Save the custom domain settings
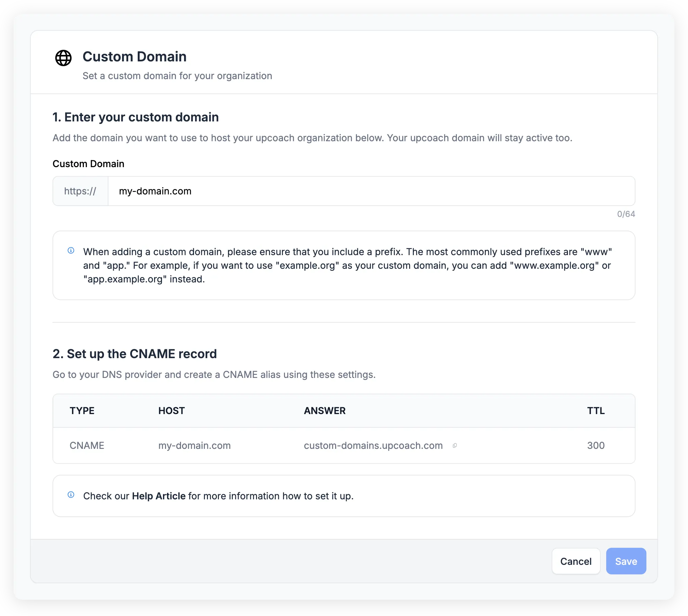Image resolution: width=688 pixels, height=616 pixels. tap(626, 561)
